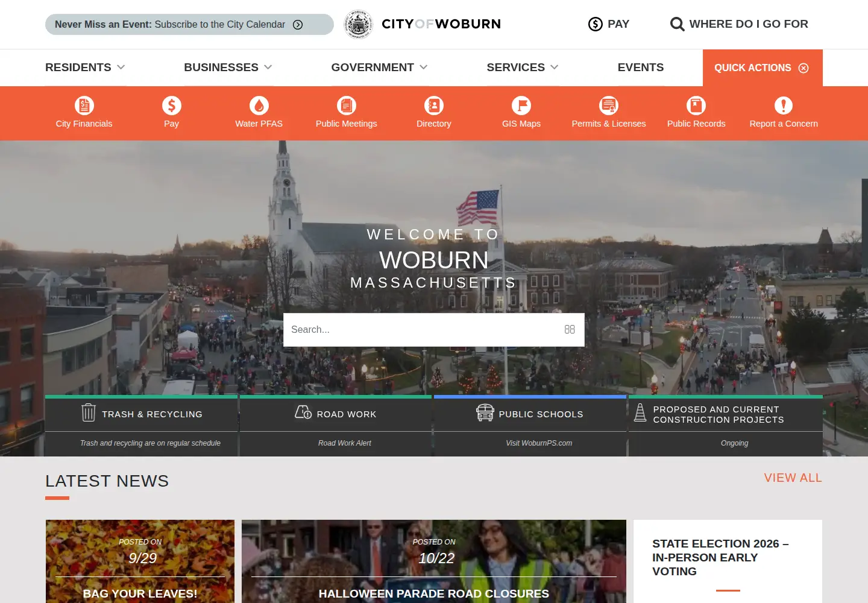Open the Permits & Licenses icon
The height and width of the screenshot is (603, 868).
pyautogui.click(x=609, y=106)
